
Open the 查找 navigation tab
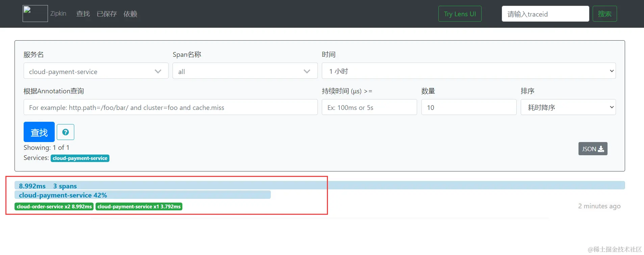tap(83, 14)
